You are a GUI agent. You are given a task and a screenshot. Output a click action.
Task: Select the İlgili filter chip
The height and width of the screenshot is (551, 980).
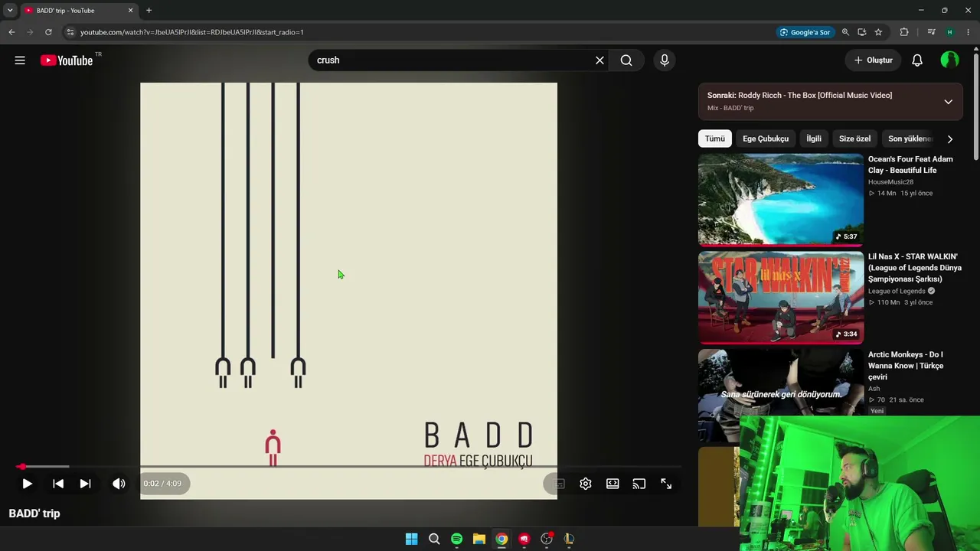tap(814, 139)
